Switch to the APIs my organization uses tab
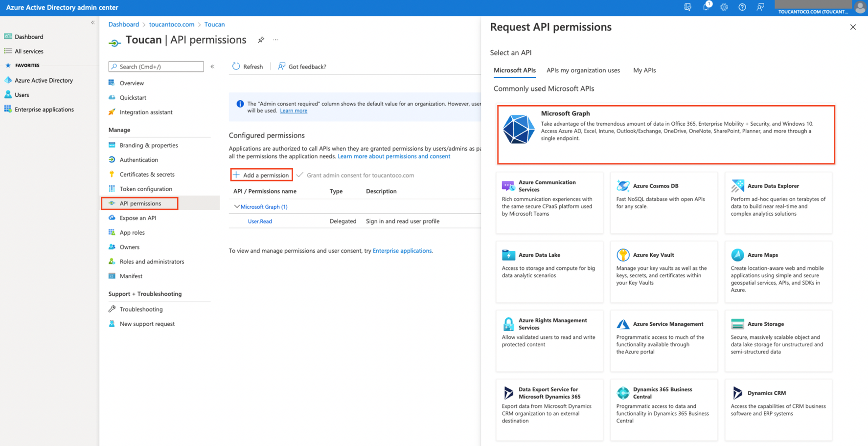 (583, 70)
